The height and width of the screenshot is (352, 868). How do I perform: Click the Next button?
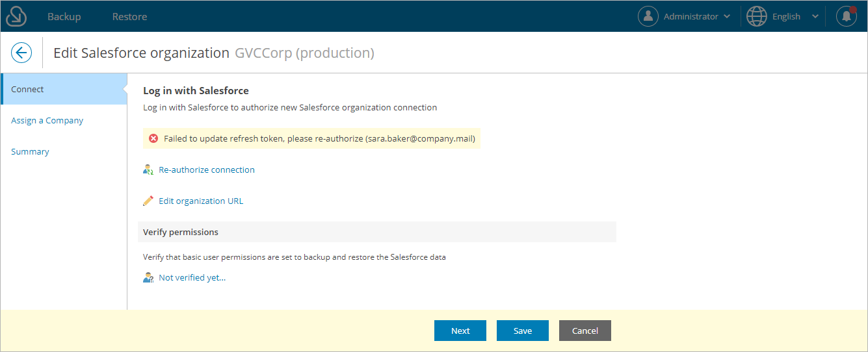[460, 331]
